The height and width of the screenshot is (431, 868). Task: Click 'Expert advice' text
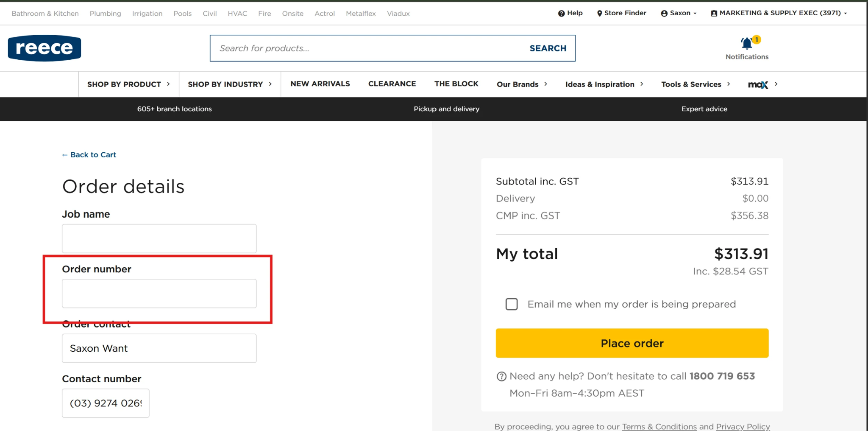[x=704, y=109]
